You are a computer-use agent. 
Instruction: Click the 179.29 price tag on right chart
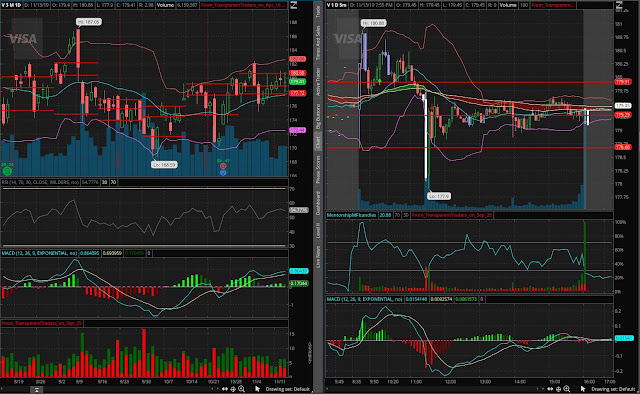[623, 115]
